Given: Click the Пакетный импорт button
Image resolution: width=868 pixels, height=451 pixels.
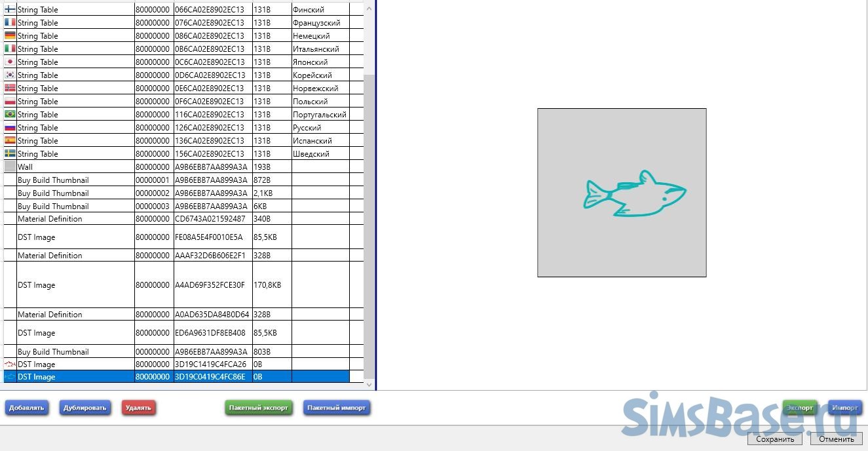Looking at the screenshot, I should [x=337, y=408].
